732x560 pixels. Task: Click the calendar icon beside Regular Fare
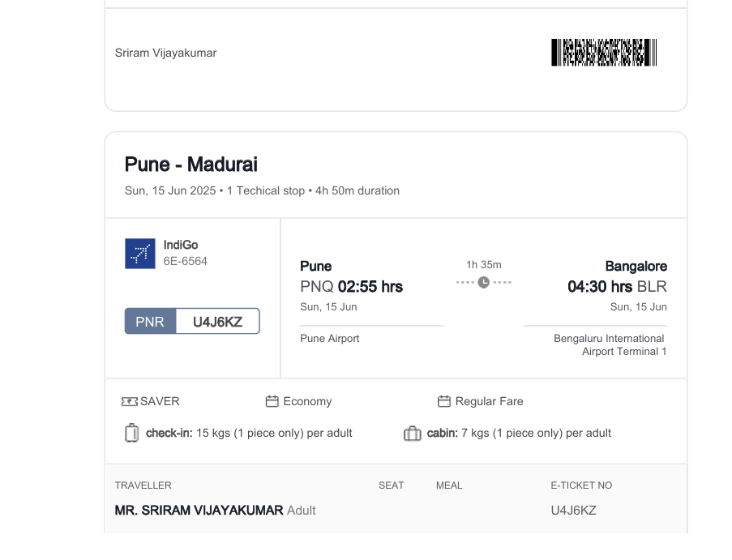pos(444,401)
